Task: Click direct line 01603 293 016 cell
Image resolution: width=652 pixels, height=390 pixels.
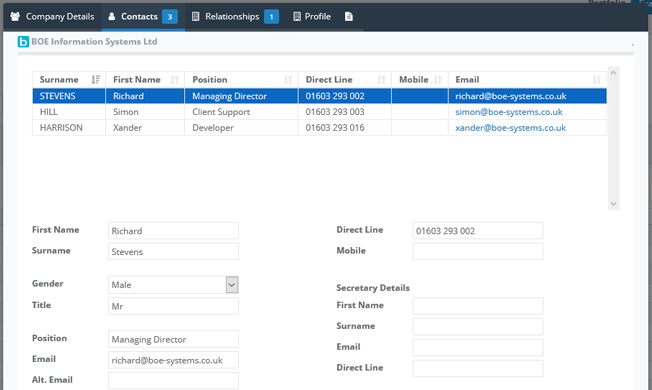Action: pos(345,128)
